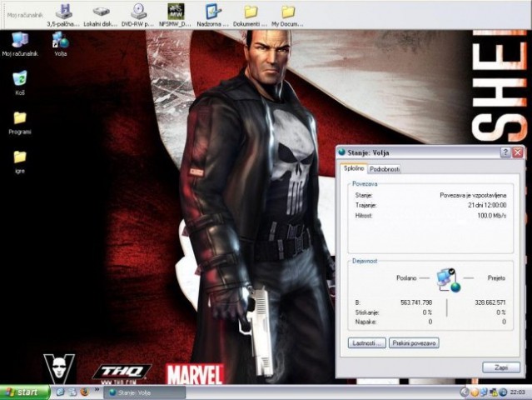Image resolution: width=532 pixels, height=400 pixels.
Task: Select the Programi desktop folder
Action: (20, 122)
